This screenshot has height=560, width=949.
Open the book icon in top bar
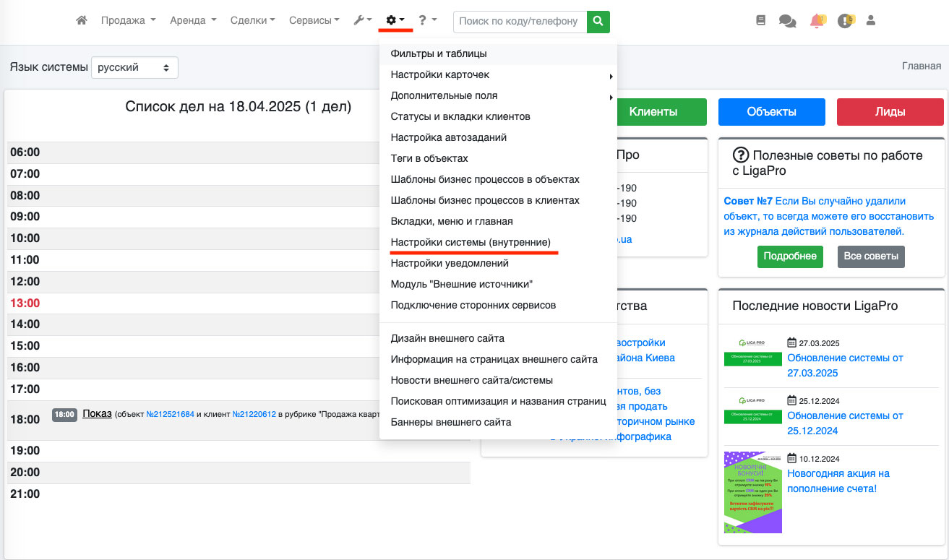pyautogui.click(x=760, y=21)
